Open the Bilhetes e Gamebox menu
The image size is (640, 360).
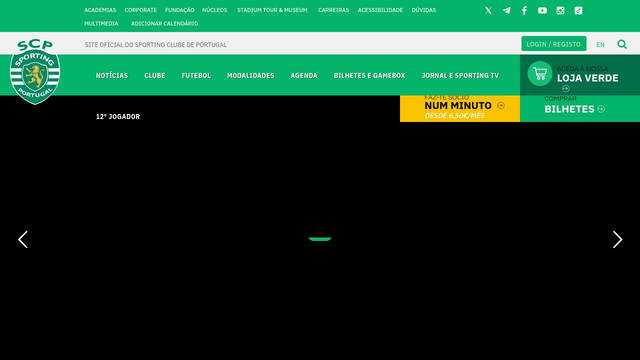[369, 76]
